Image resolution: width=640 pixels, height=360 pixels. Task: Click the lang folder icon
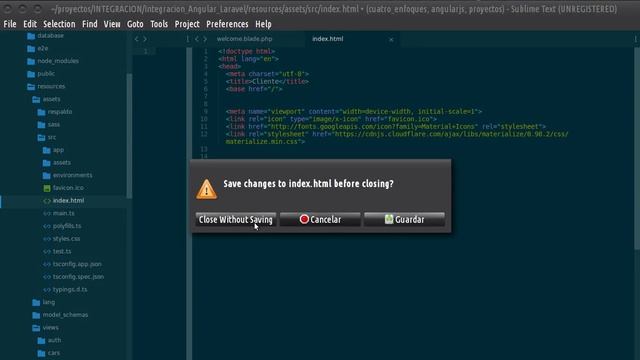pos(36,302)
